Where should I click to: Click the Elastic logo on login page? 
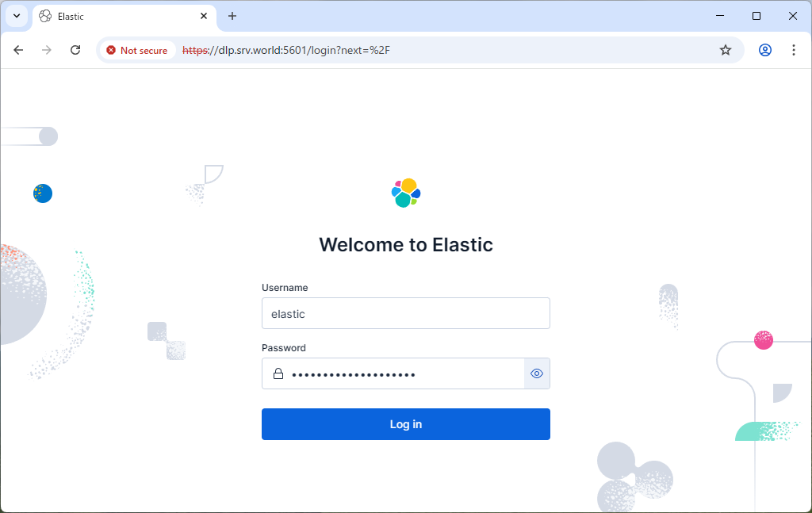[406, 193]
